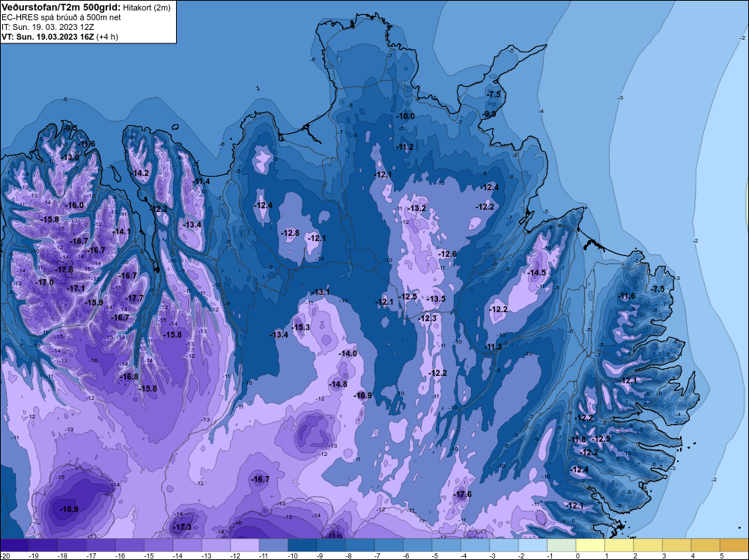749x560 pixels.
Task: Click the -12.3 temperature label
Action: click(427, 318)
